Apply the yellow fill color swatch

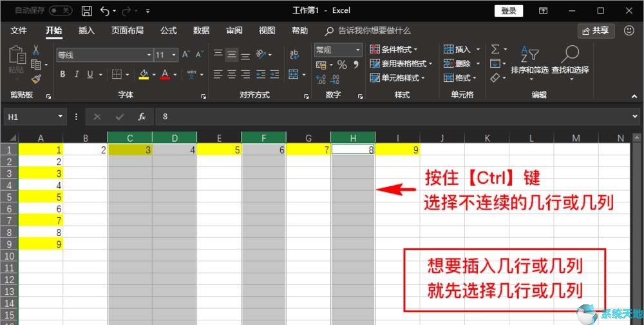coord(144,74)
